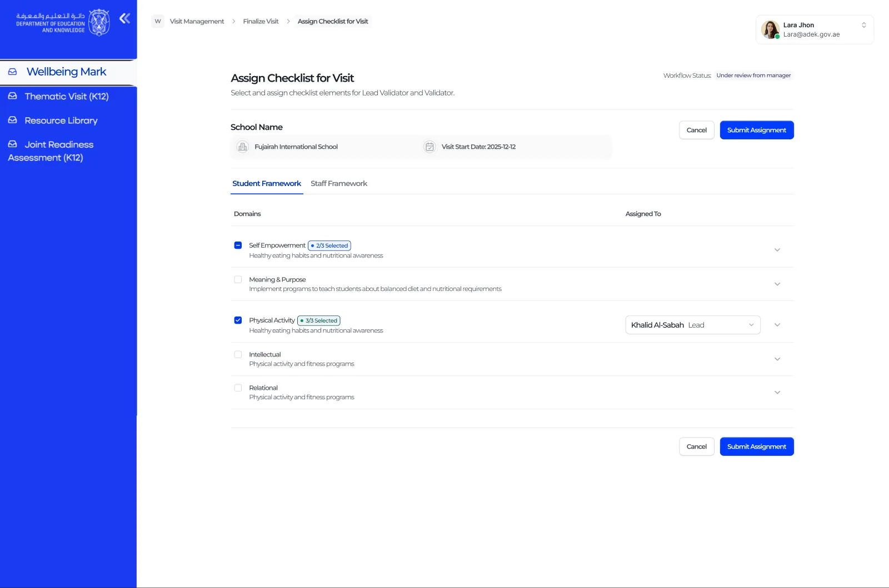
Task: Click the Wellbeing Mark inbox icon
Action: 13,72
